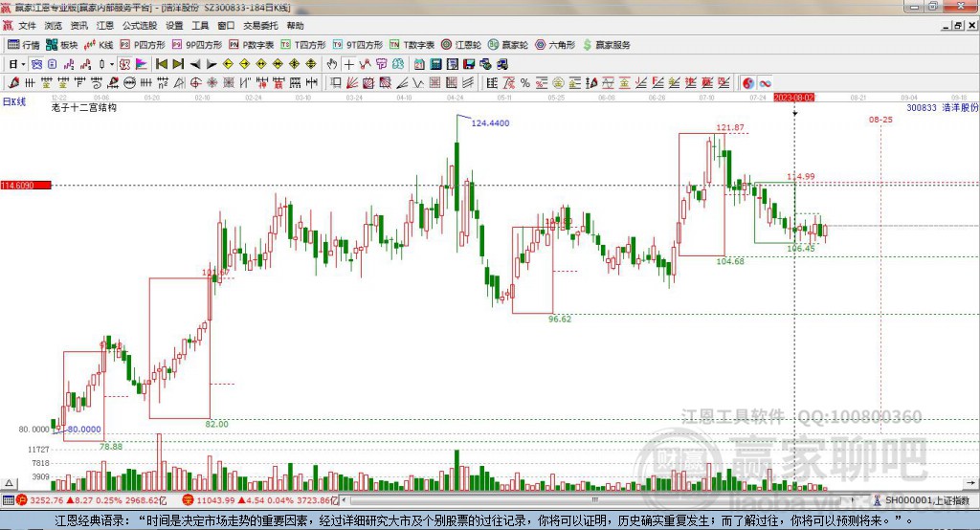Open the 行情 quotes view
Screen dimensions: 980x530
pyautogui.click(x=24, y=45)
